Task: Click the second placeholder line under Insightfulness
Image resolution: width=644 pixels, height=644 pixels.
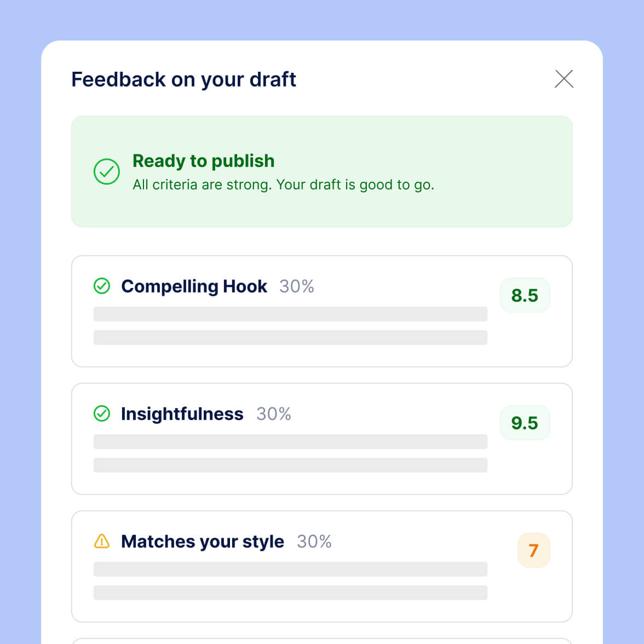Action: click(290, 465)
